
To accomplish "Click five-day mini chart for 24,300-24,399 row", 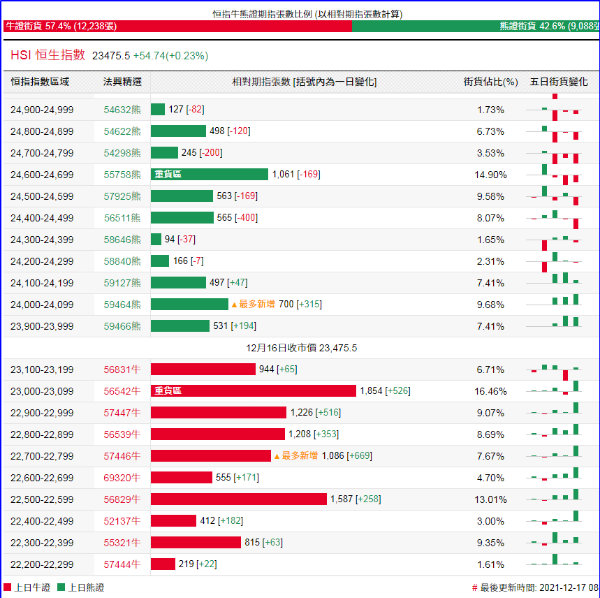I will pos(558,239).
